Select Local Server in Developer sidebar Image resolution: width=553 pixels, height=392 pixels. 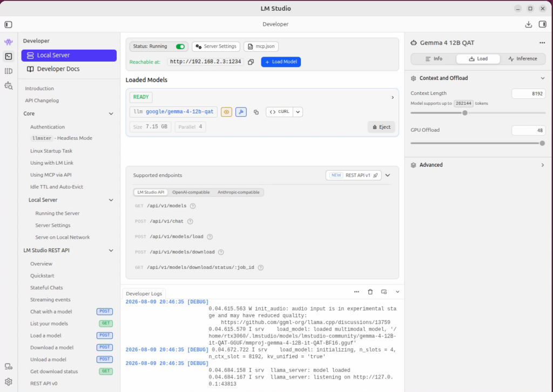(69, 56)
